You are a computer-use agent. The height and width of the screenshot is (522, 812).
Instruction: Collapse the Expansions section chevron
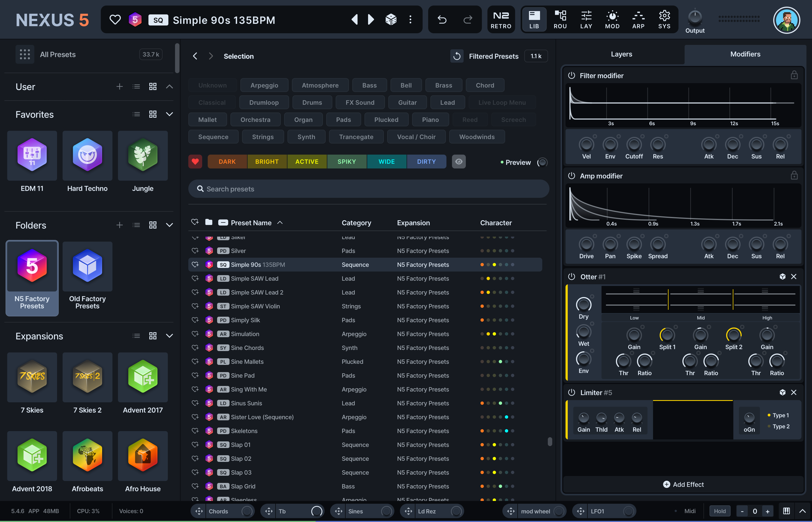point(169,336)
